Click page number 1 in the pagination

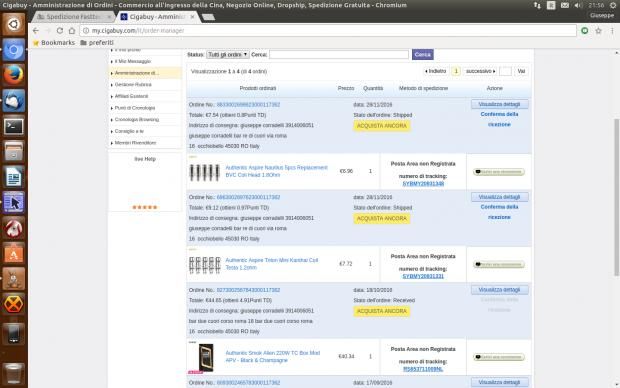tap(456, 71)
